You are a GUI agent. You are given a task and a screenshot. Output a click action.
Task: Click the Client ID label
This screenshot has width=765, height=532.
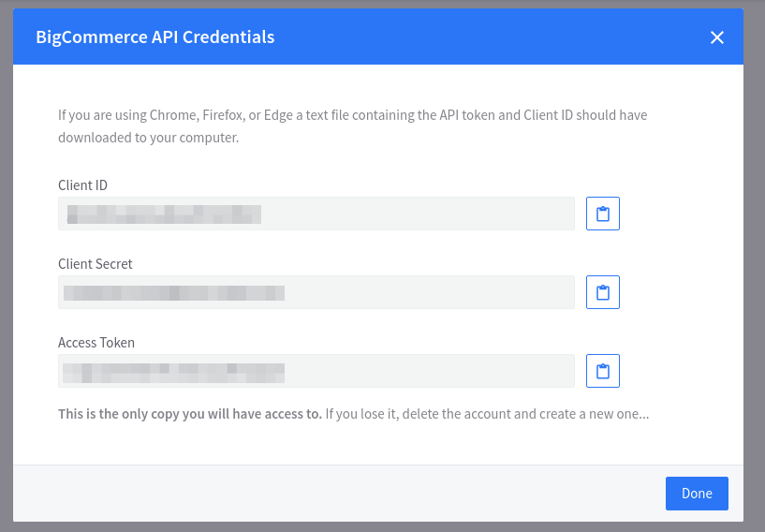(89, 185)
